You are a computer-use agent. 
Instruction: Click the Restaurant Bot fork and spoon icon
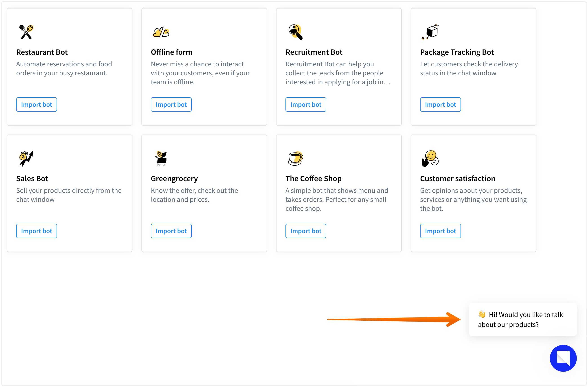tap(26, 32)
